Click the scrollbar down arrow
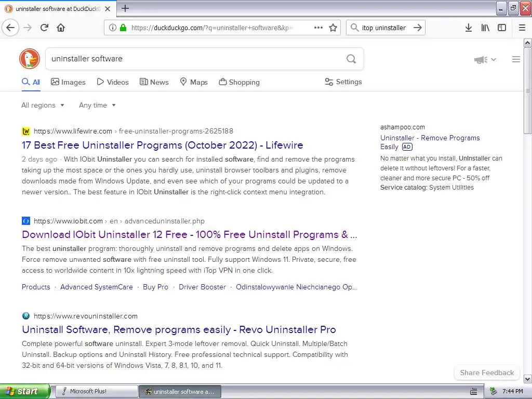532x399 pixels. 527,379
